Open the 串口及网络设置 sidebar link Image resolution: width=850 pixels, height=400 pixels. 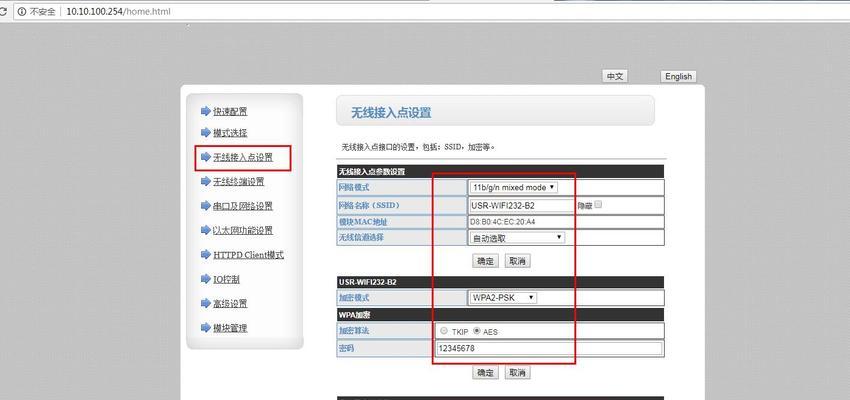(243, 206)
